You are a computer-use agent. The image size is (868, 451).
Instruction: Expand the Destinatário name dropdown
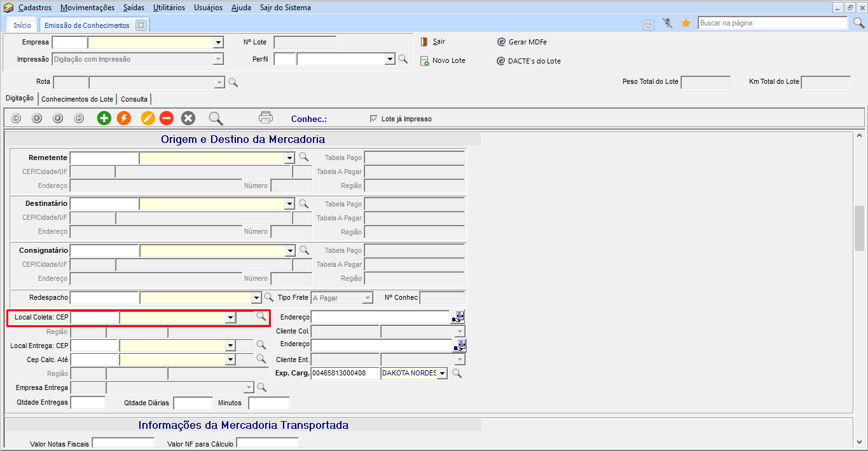290,204
